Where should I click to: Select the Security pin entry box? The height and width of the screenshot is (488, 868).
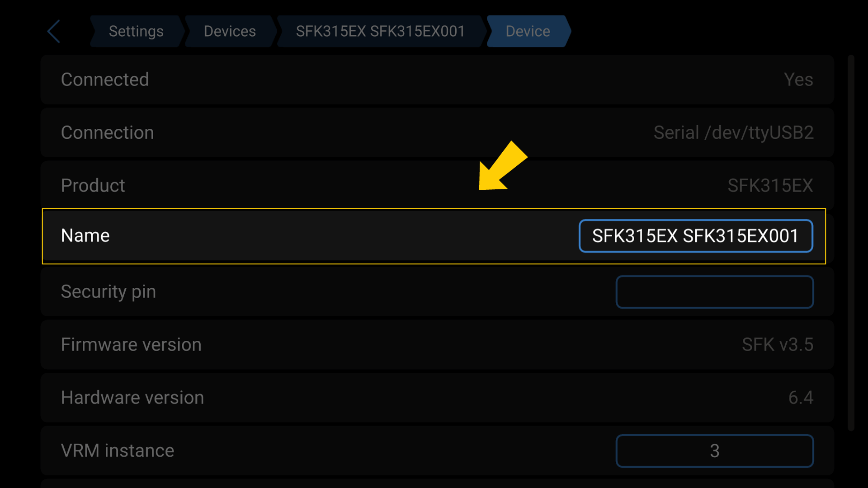click(714, 291)
